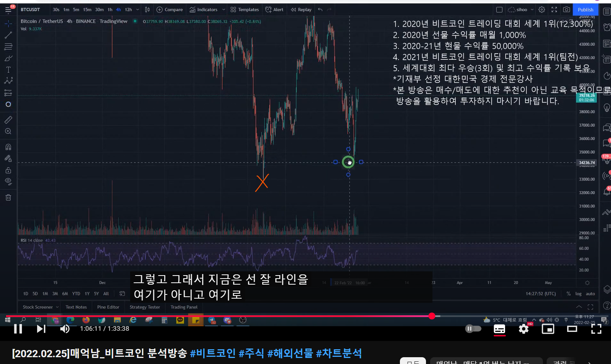Open the candlestick chart style selector
This screenshot has height=364, width=611.
[x=147, y=10]
